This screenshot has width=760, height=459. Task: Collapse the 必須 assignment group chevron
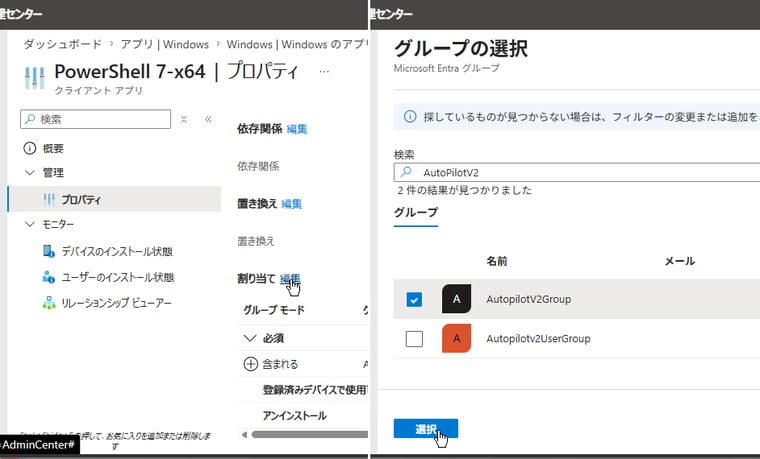click(x=250, y=338)
